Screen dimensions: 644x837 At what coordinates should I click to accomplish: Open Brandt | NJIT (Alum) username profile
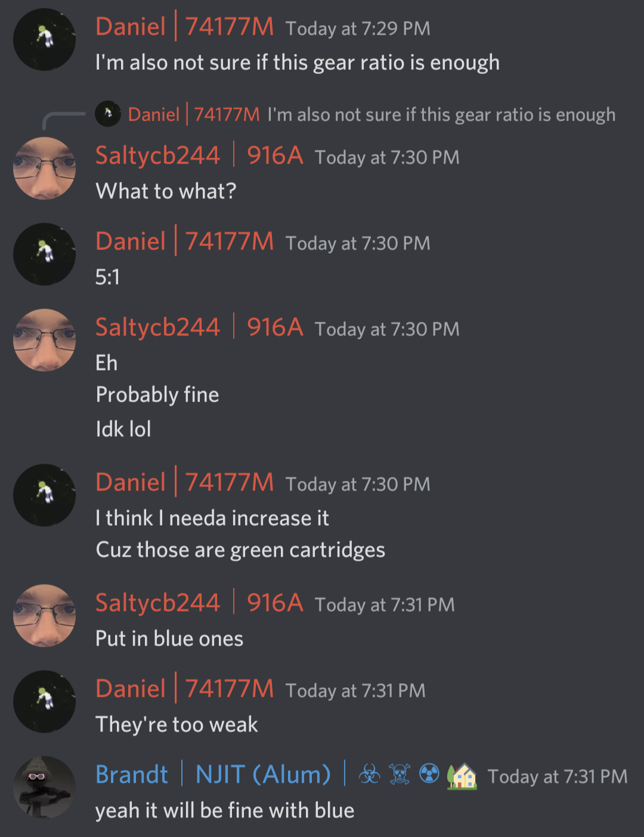click(213, 775)
